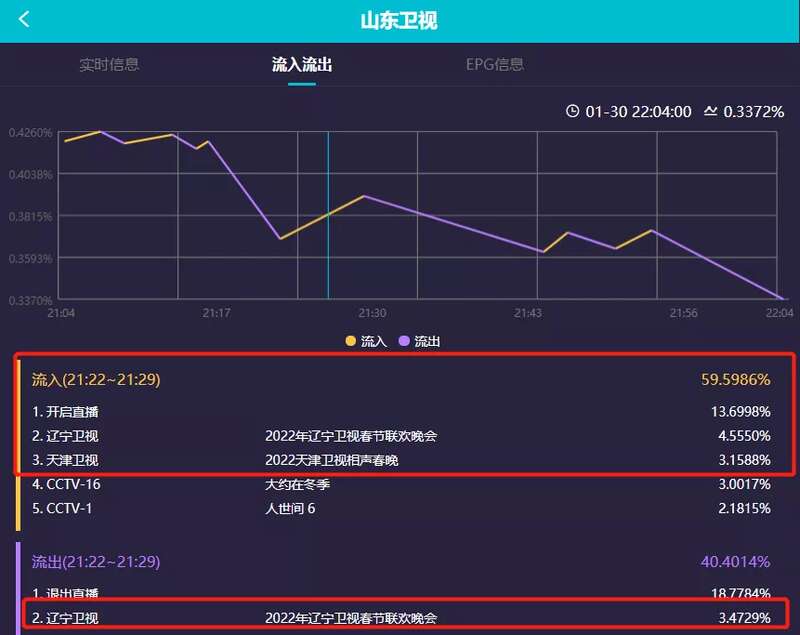
Task: Select inflow row 1. 开启直播
Action: pos(401,412)
